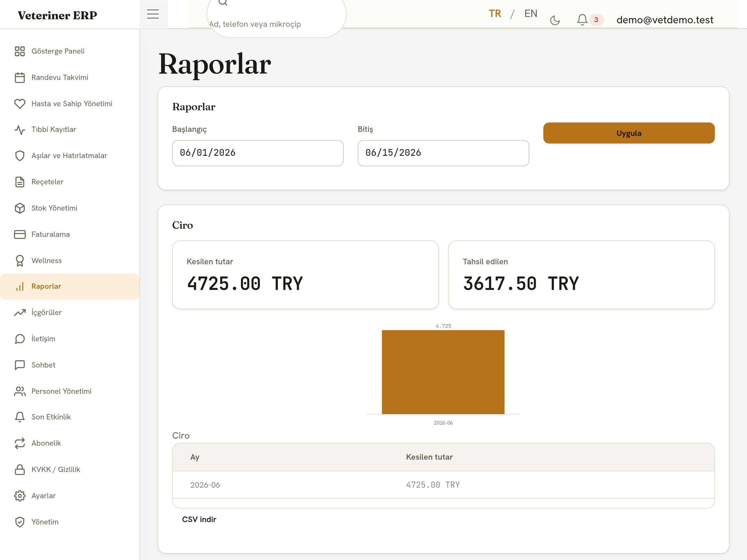The image size is (747, 560).
Task: Focus the Başlangıç date field
Action: pos(258,153)
